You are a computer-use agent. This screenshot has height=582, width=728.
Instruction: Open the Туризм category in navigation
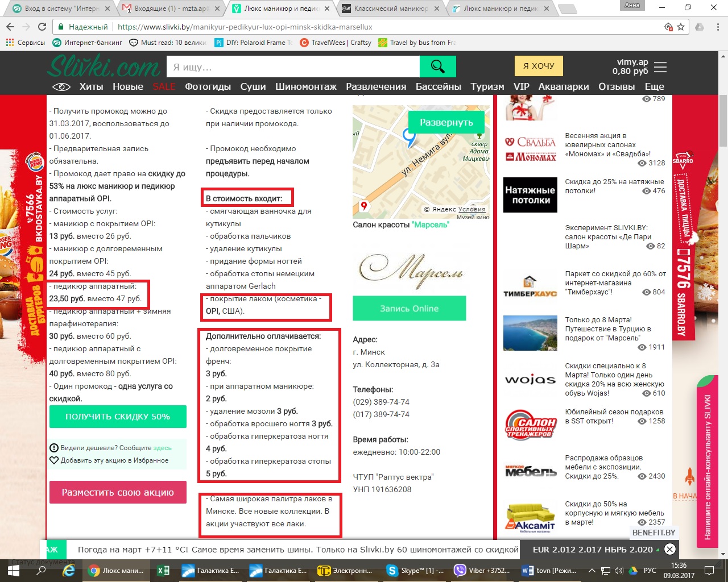click(487, 86)
